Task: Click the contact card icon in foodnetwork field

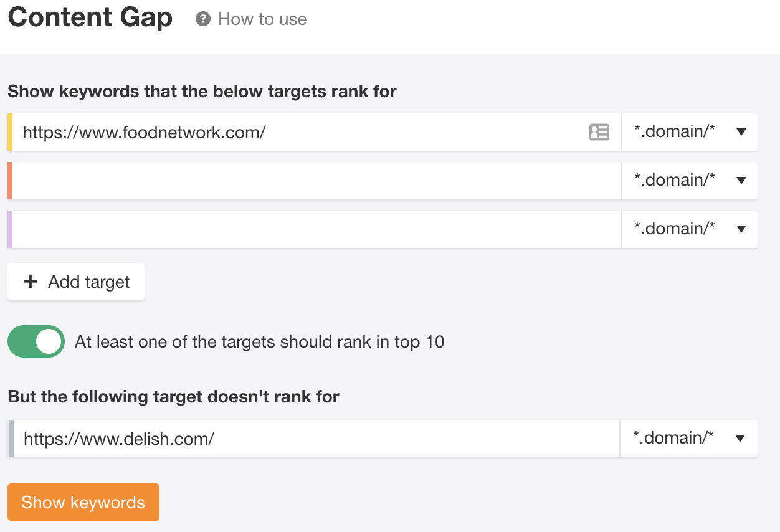Action: 599,132
